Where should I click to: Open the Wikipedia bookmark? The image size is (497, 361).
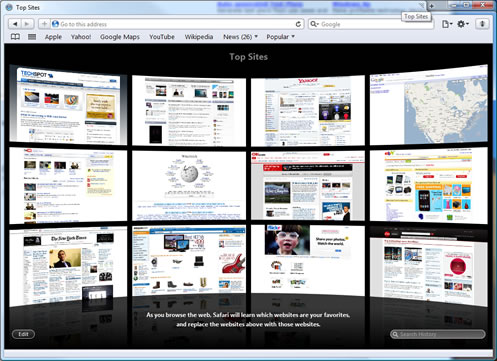[199, 37]
